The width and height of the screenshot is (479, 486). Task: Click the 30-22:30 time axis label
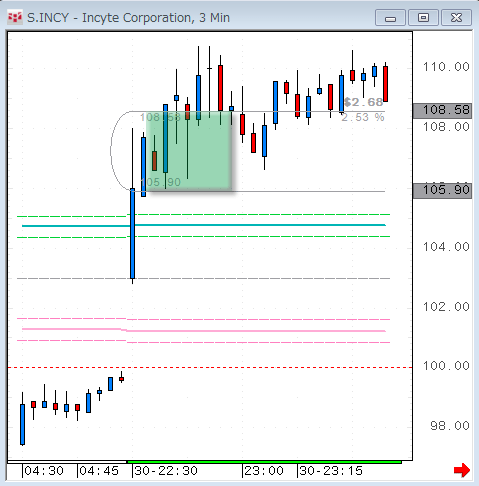coord(166,471)
